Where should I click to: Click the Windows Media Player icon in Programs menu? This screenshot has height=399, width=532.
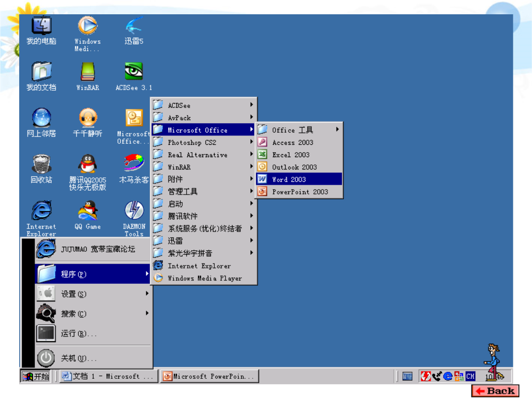click(158, 278)
